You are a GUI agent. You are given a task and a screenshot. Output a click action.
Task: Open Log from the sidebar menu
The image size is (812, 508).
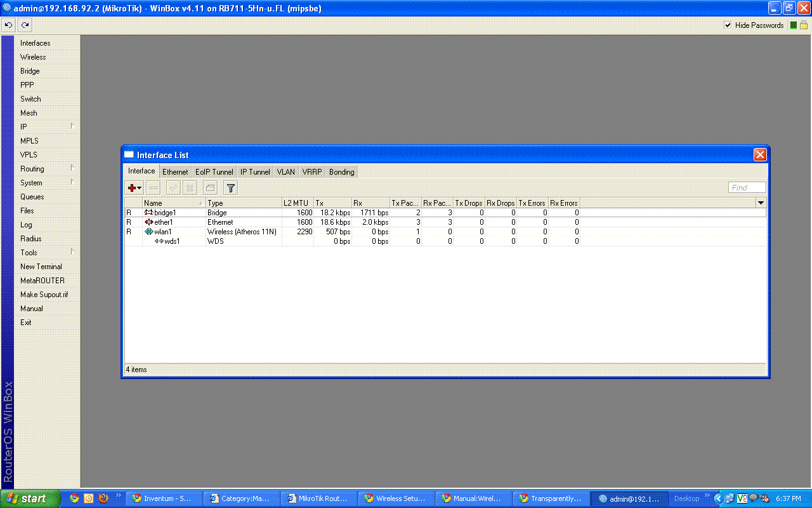click(48, 225)
